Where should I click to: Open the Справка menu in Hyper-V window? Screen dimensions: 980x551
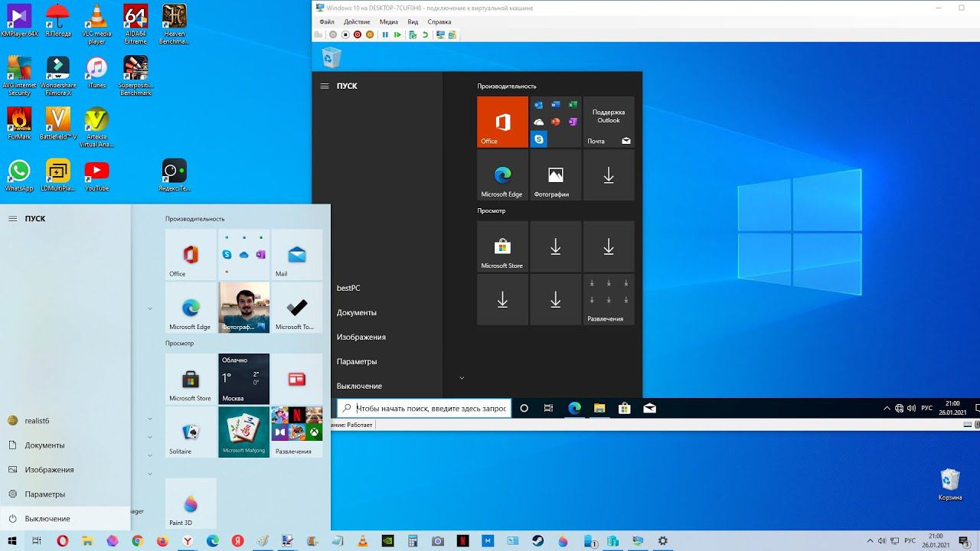point(439,22)
